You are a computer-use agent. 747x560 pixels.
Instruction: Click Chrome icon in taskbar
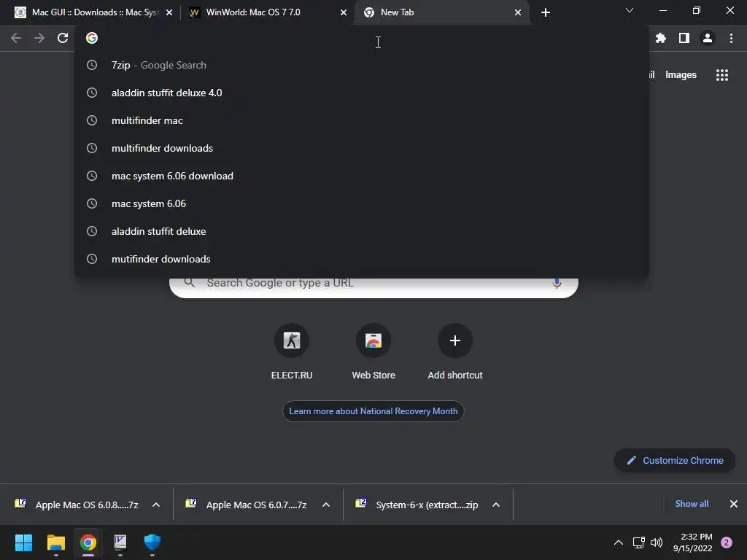[x=88, y=542]
